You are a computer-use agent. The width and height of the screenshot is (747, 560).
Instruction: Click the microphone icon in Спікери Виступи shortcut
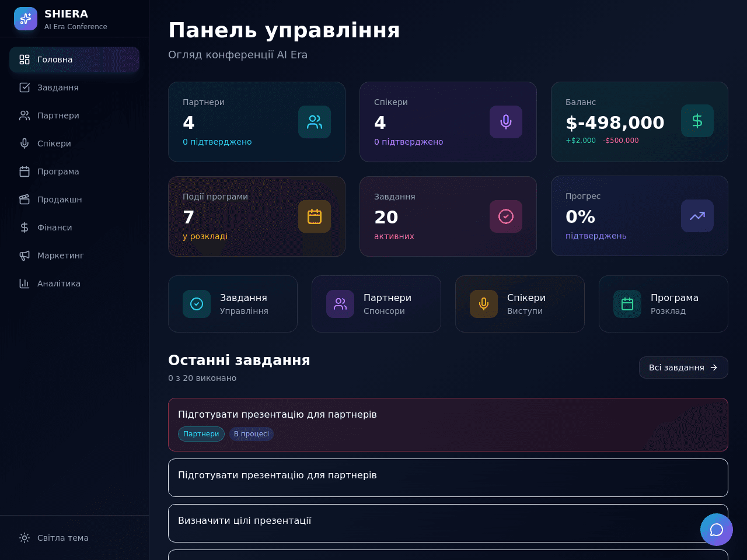pyautogui.click(x=484, y=304)
